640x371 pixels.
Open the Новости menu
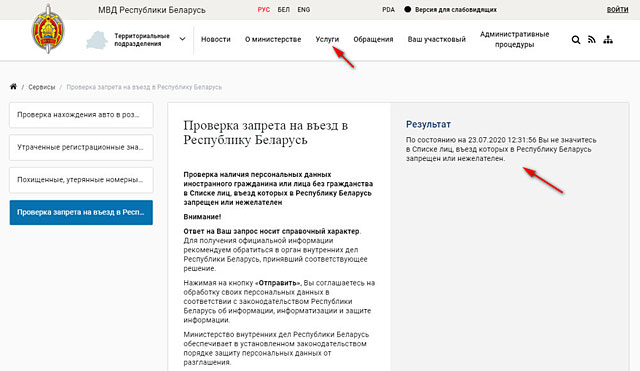click(x=216, y=39)
